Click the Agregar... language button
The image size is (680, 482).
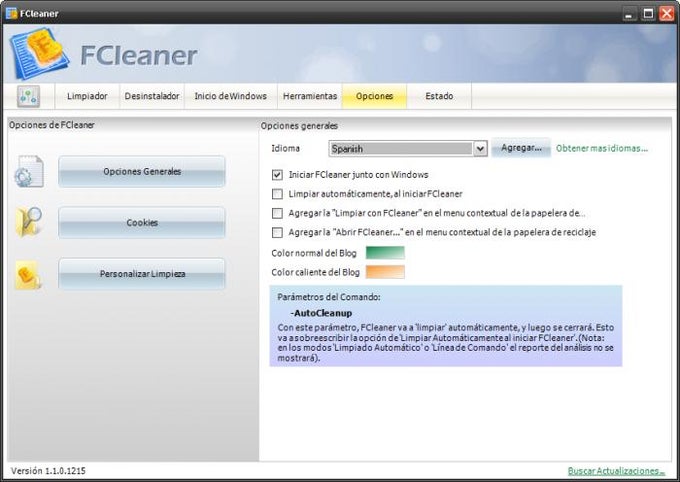click(521, 148)
